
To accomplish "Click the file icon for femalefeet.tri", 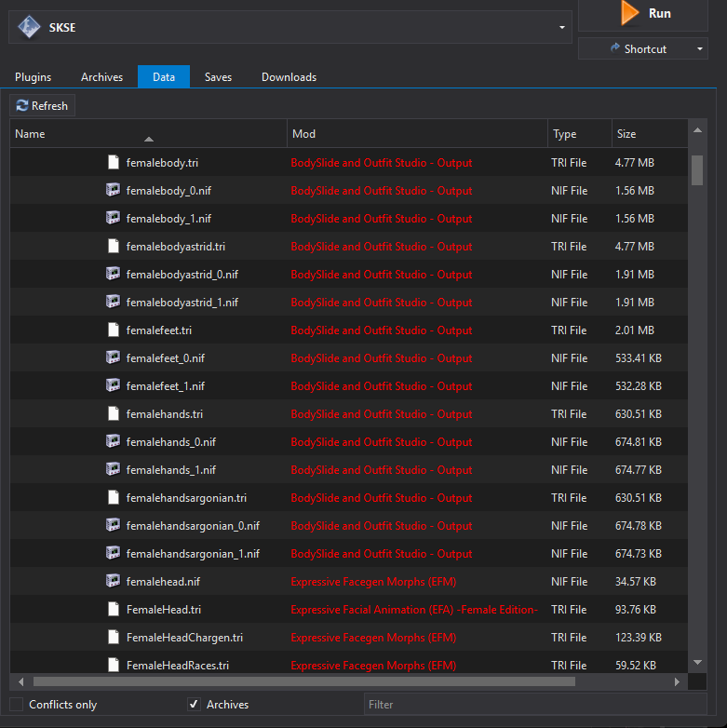I will point(114,330).
